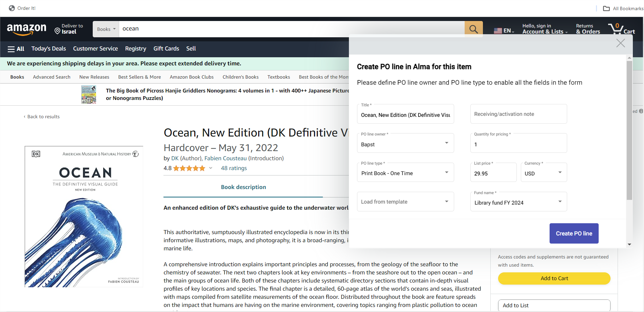
Task: Open Textbooks section
Action: (279, 77)
